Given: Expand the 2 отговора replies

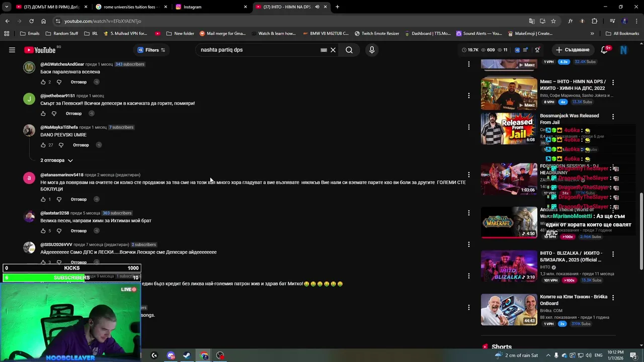Looking at the screenshot, I should point(56,160).
